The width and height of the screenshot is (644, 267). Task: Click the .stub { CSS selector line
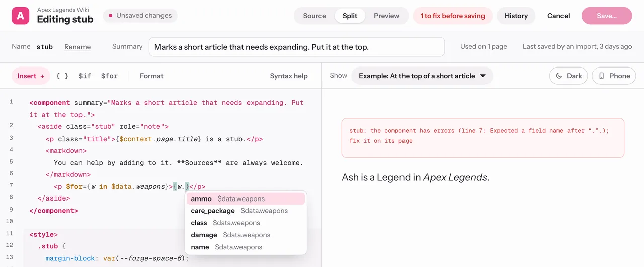[x=52, y=246]
